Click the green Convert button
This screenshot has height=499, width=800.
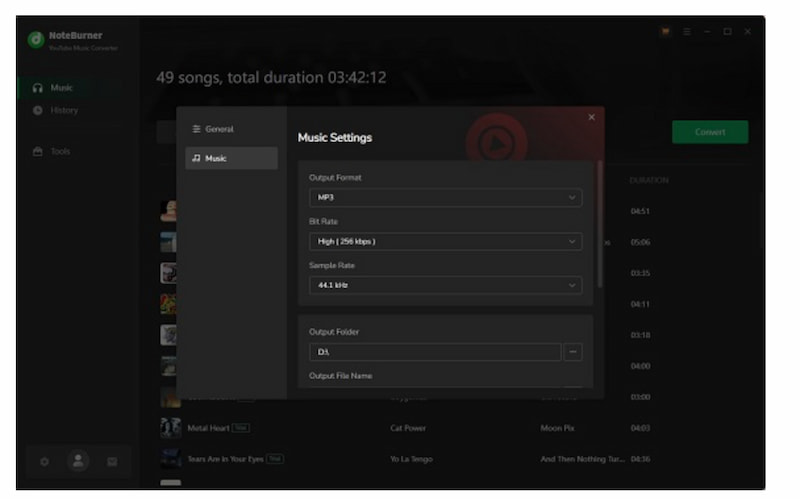pyautogui.click(x=710, y=132)
